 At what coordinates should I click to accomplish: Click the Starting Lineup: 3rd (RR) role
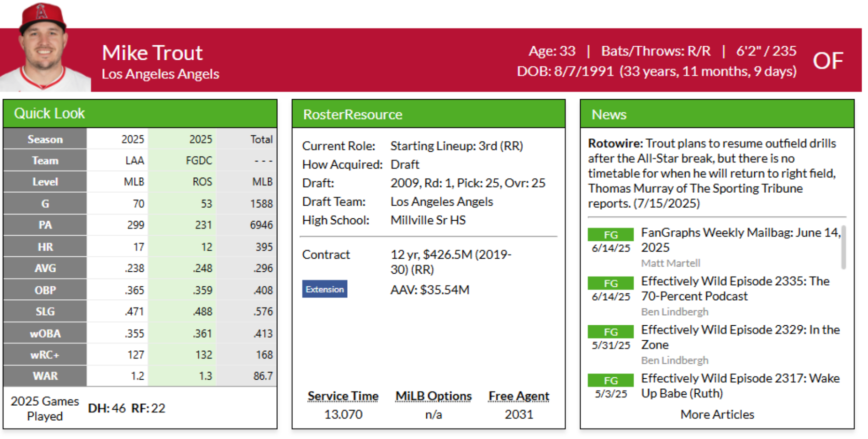(x=457, y=146)
